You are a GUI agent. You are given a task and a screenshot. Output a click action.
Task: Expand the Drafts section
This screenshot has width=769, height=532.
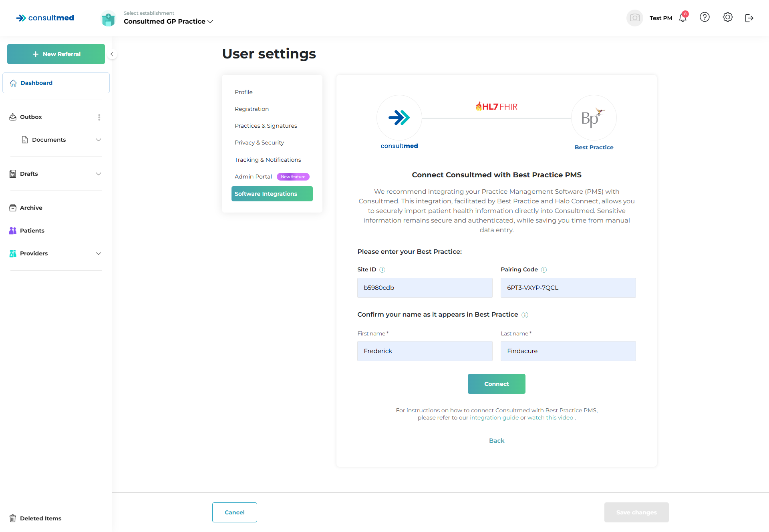coord(99,174)
